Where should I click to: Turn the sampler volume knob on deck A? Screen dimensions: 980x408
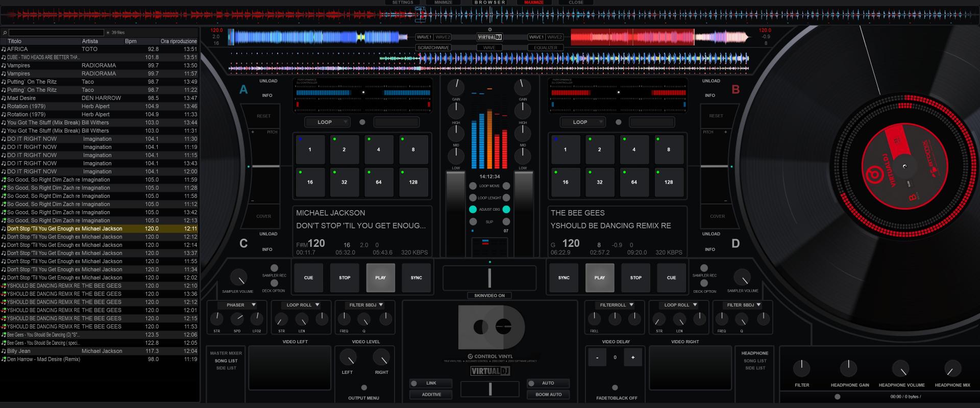point(238,278)
